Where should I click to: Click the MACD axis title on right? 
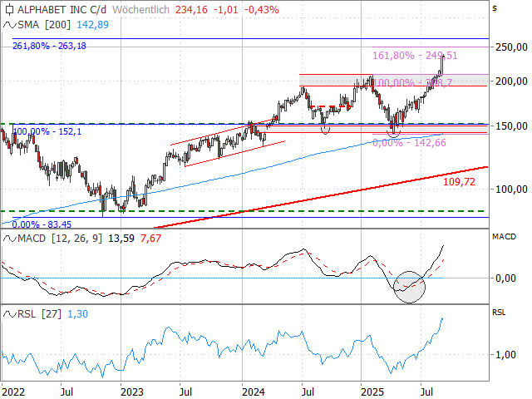(505, 236)
